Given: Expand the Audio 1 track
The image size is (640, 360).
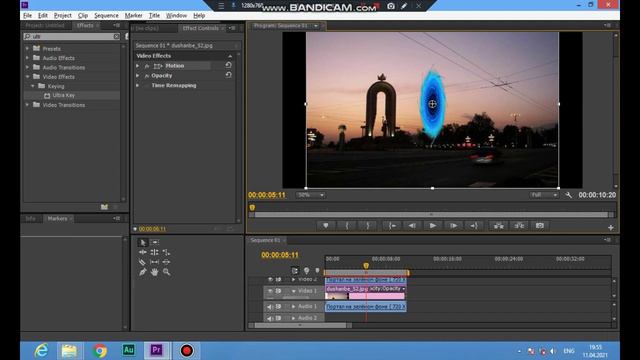Looking at the screenshot, I should (x=293, y=306).
